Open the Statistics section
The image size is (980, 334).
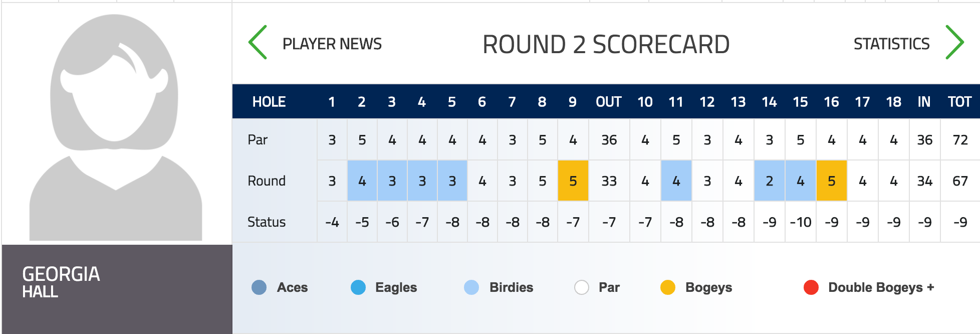tap(892, 44)
